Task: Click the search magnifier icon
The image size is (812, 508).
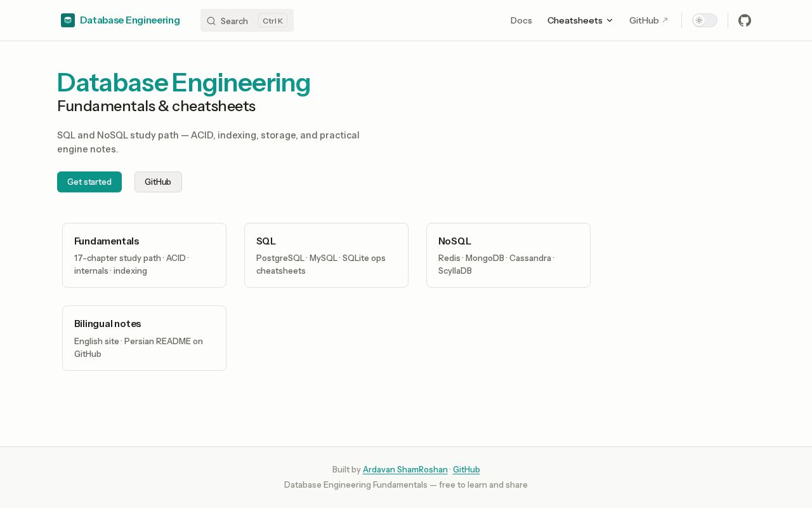Action: coord(211,21)
